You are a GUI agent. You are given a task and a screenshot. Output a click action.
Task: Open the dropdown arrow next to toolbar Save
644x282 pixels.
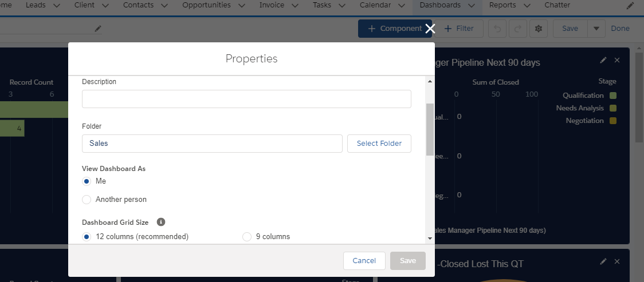596,29
